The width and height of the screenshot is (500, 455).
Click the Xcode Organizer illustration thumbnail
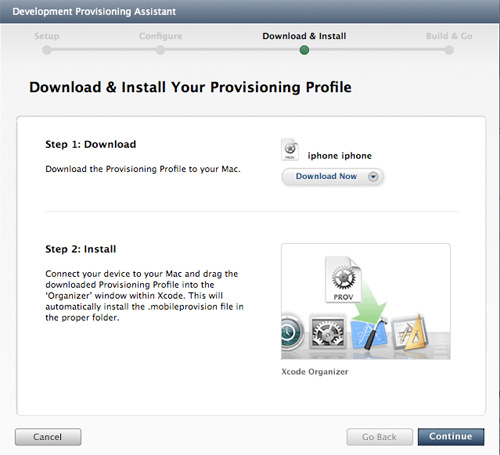[x=366, y=301]
